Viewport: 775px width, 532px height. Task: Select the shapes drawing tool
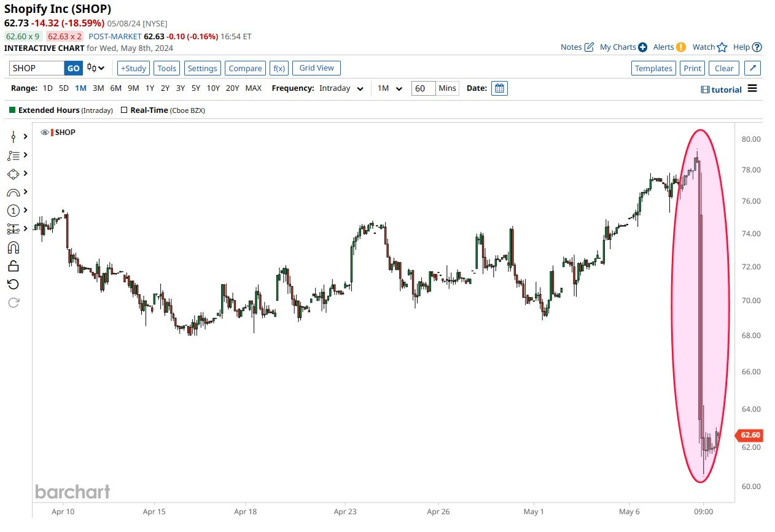14,174
